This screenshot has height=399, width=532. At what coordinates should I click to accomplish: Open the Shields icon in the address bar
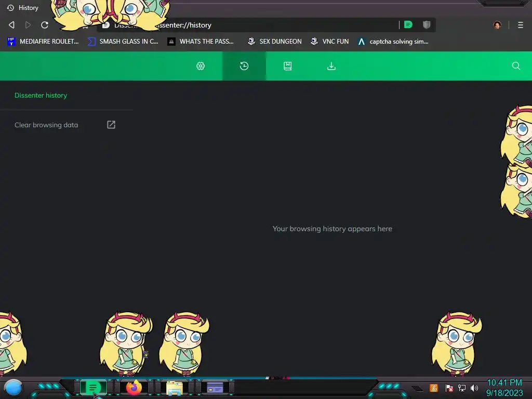pyautogui.click(x=427, y=25)
